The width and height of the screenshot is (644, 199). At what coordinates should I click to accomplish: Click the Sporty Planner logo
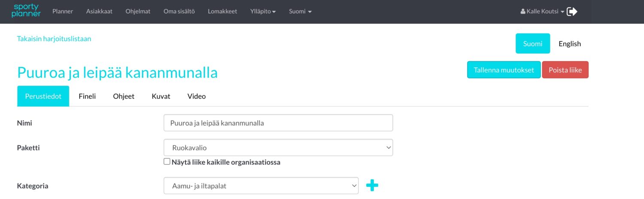(x=26, y=11)
